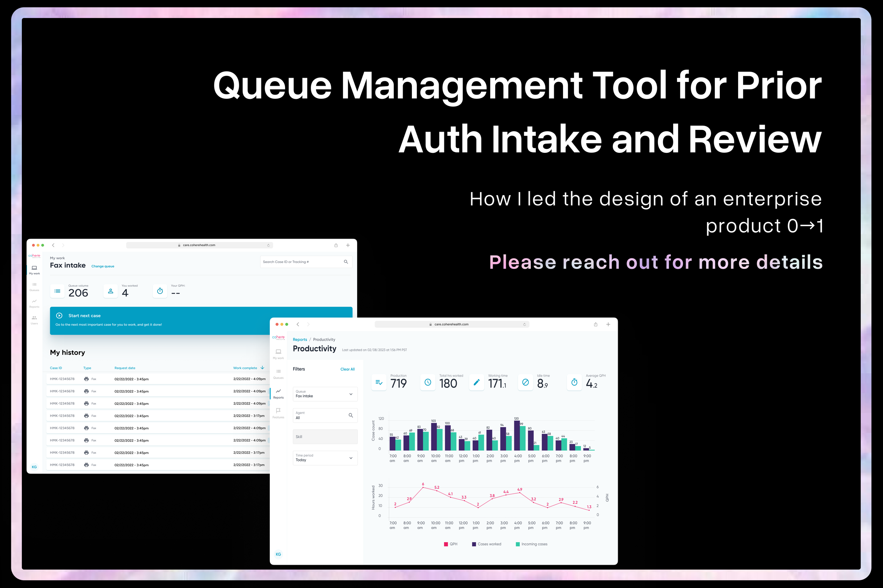
Task: Open Queues from the Fax intake window sidebar
Action: click(x=34, y=284)
